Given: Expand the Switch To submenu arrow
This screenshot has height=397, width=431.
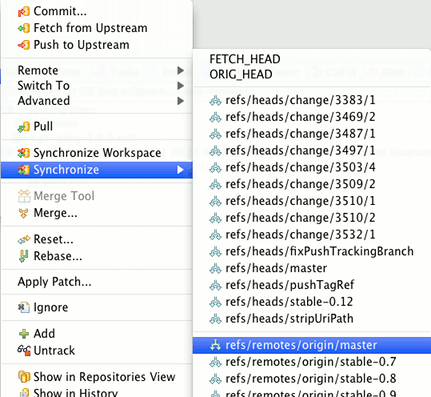Looking at the screenshot, I should click(x=180, y=86).
